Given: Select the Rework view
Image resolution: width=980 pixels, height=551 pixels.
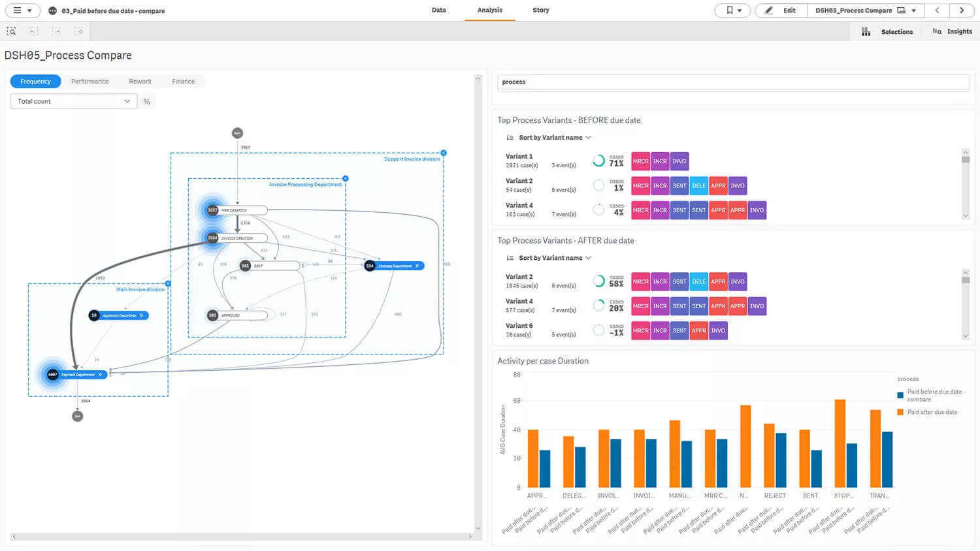Looking at the screenshot, I should pos(140,82).
